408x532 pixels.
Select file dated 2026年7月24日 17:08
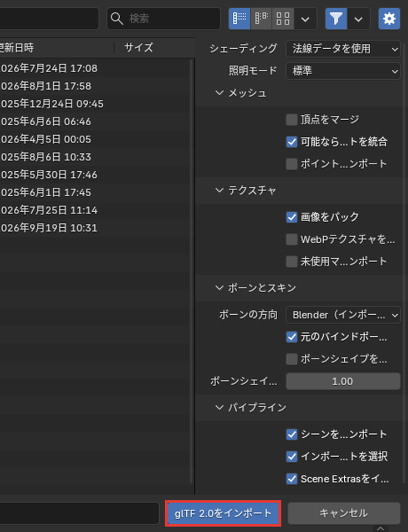coord(95,69)
